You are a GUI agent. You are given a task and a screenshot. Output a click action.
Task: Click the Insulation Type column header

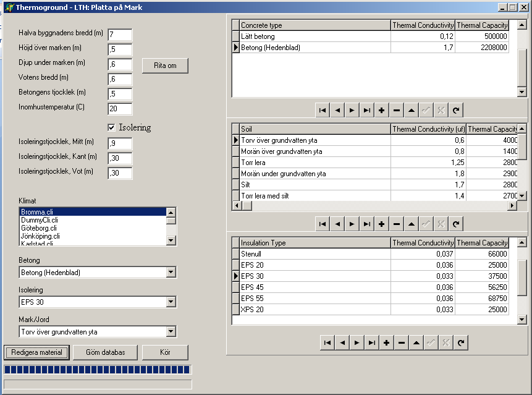[315, 243]
